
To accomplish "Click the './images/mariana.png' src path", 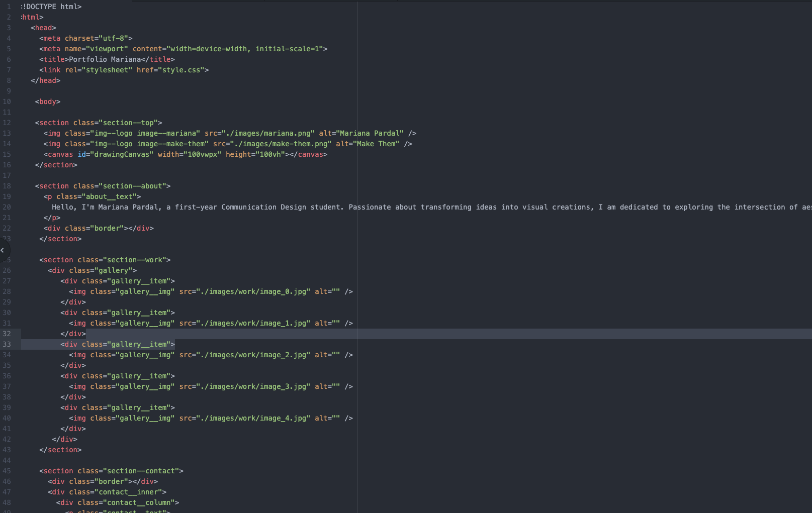I will point(268,133).
